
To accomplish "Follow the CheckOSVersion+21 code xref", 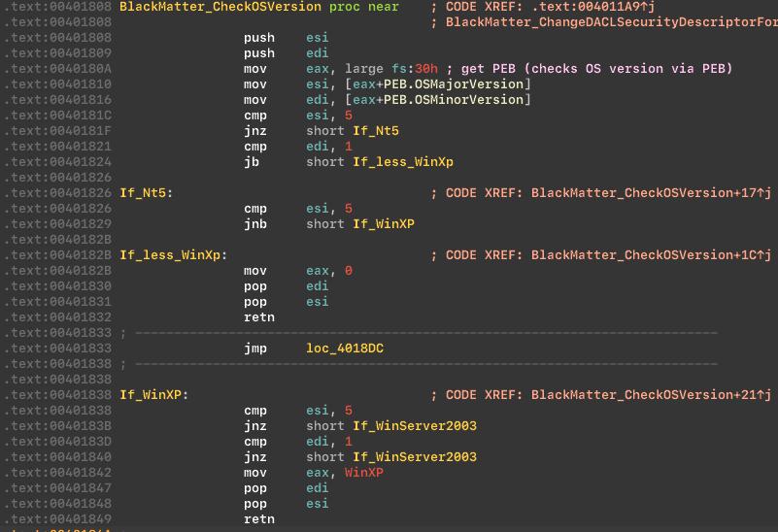I will [x=647, y=395].
